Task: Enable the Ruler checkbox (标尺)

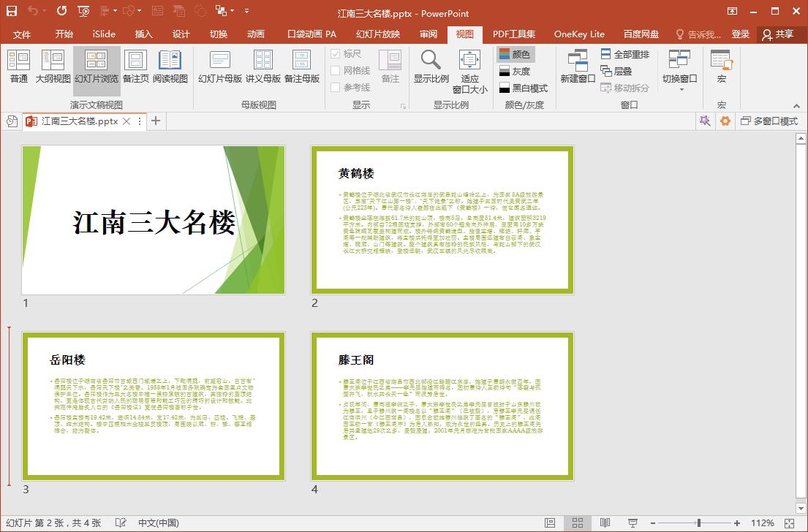Action: click(x=336, y=54)
